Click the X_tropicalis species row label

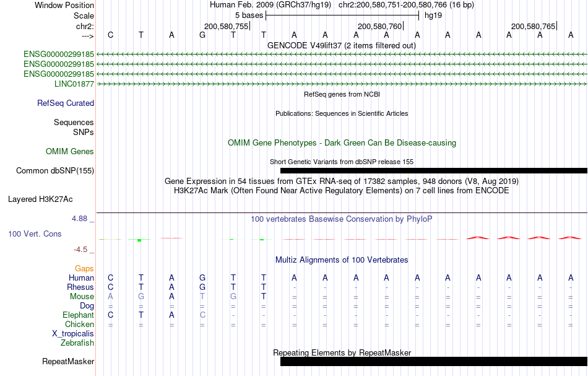[73, 334]
